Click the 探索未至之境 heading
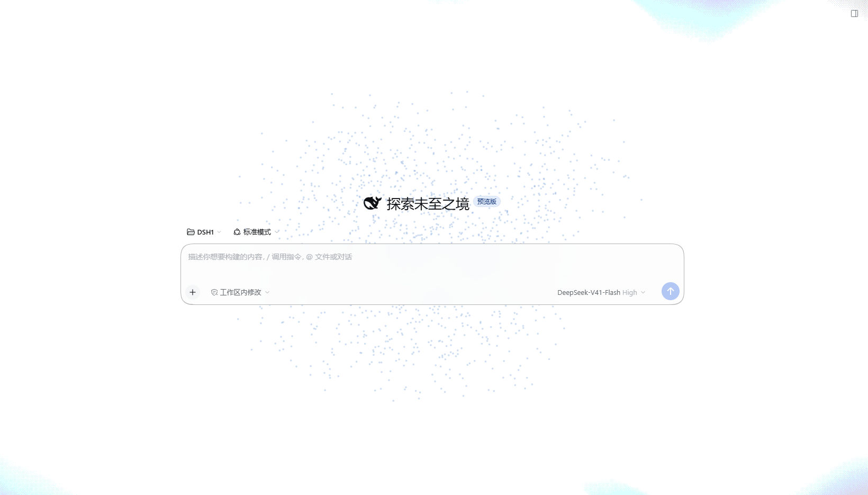The image size is (868, 495). coord(428,204)
